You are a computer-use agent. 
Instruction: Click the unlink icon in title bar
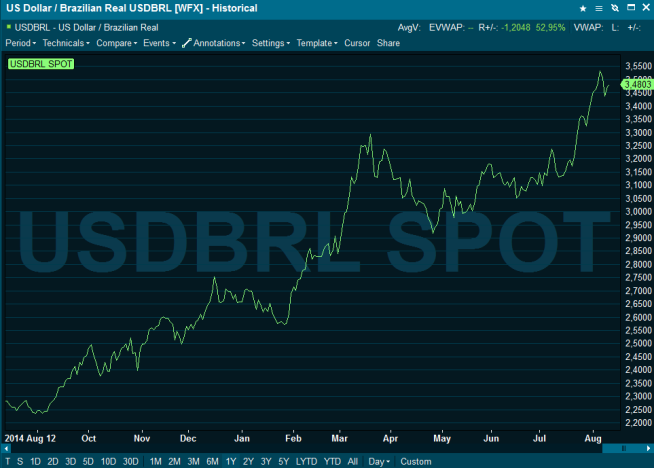[x=615, y=8]
